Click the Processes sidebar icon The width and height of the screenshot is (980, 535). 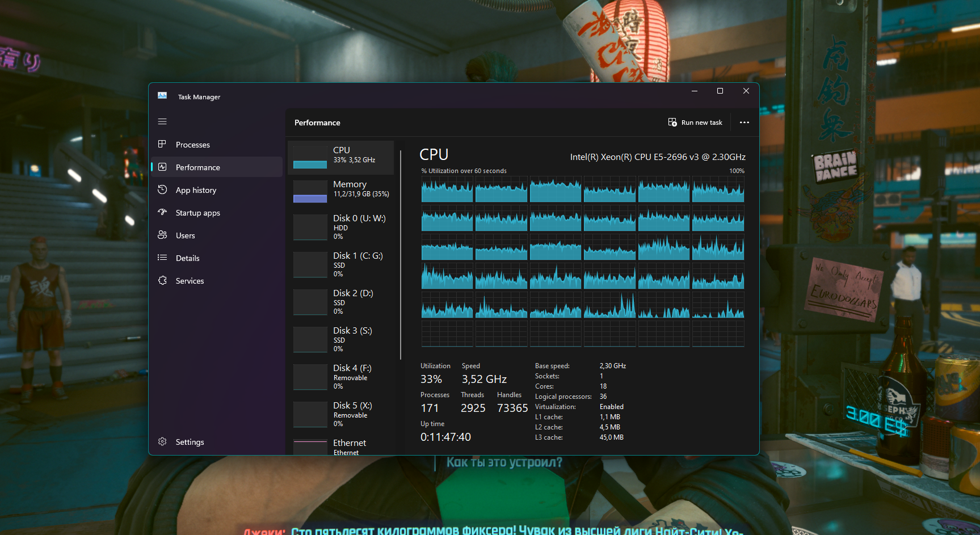162,144
